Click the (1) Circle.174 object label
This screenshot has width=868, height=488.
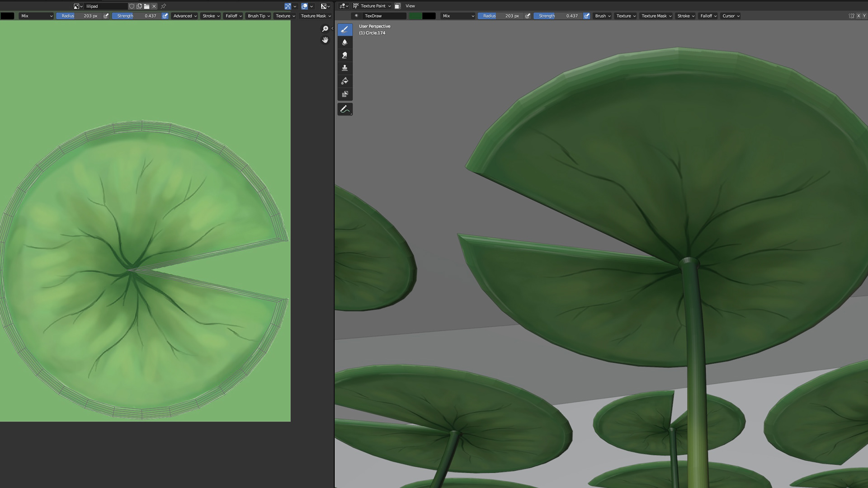372,33
